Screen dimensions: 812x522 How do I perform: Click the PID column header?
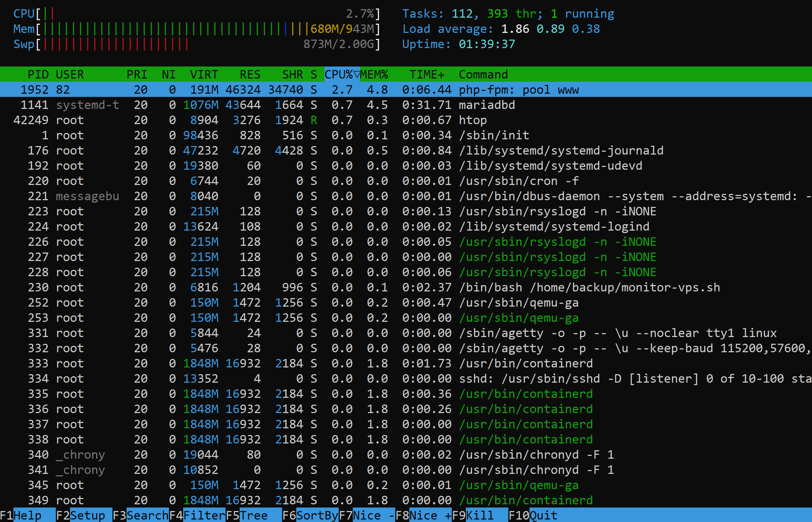[38, 74]
